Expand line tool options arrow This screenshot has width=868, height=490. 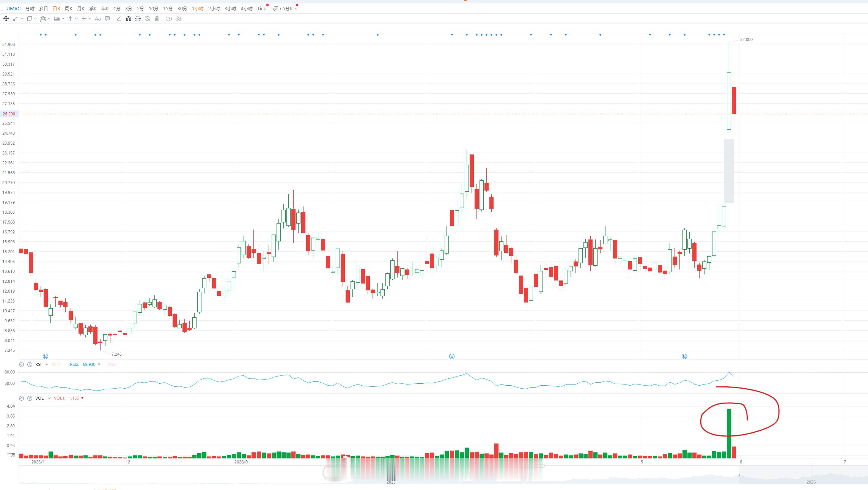[x=22, y=19]
